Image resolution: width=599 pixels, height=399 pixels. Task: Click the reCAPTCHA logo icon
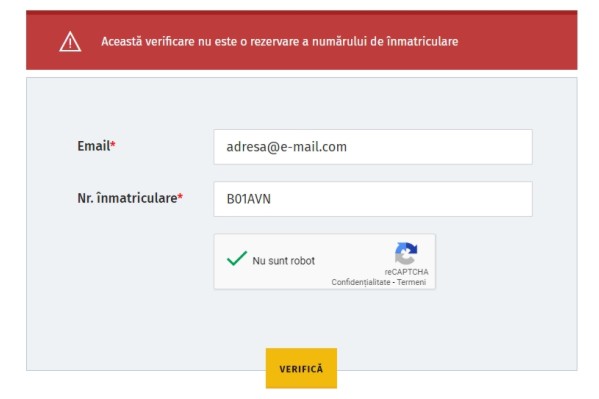pyautogui.click(x=406, y=253)
